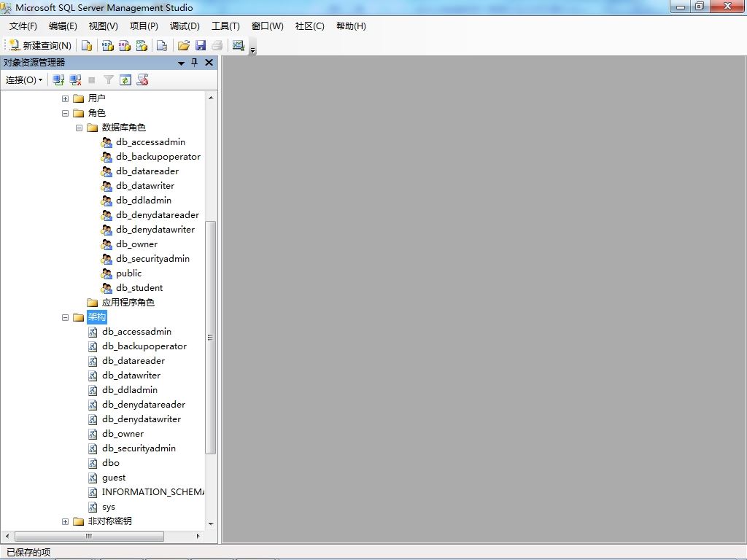Open the 社区(C) menu
747x560 pixels.
[309, 26]
